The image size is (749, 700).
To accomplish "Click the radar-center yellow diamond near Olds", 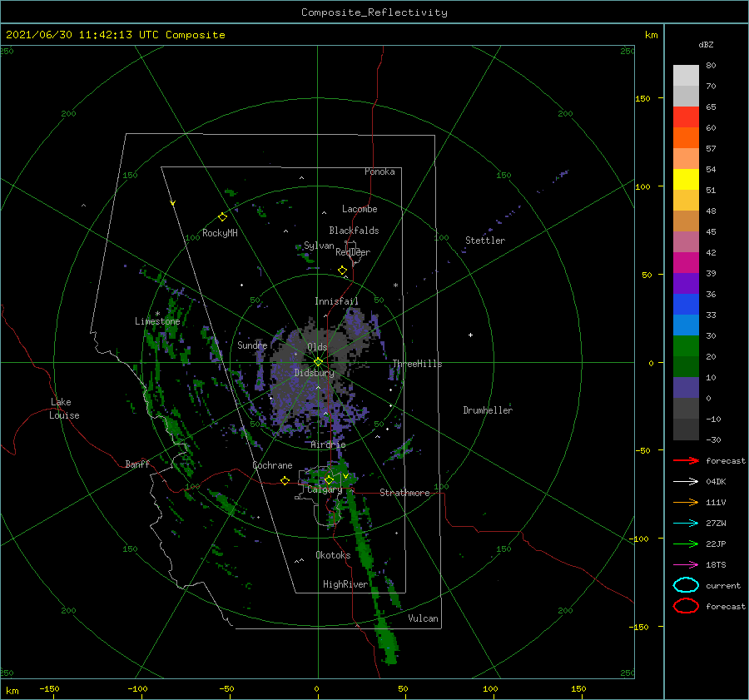I will (x=318, y=362).
